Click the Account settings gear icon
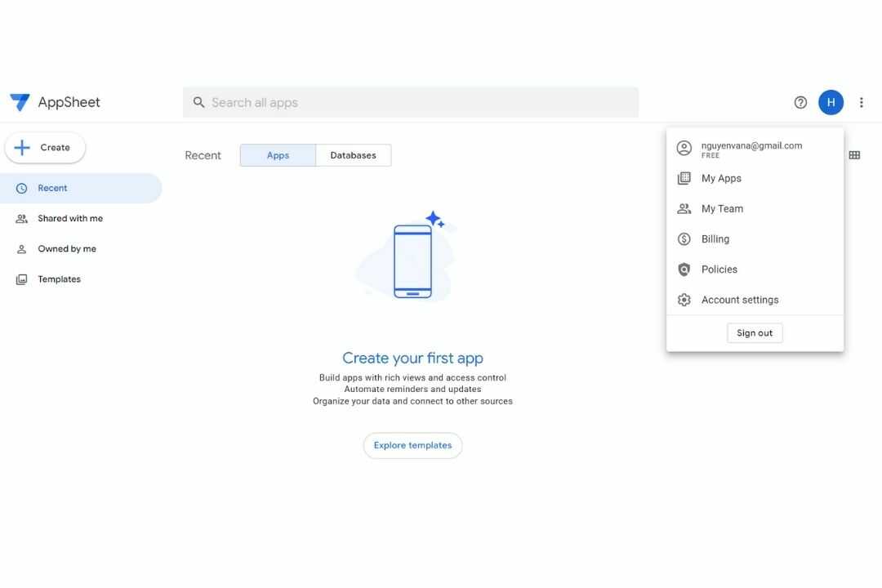The height and width of the screenshot is (588, 882). 684,300
